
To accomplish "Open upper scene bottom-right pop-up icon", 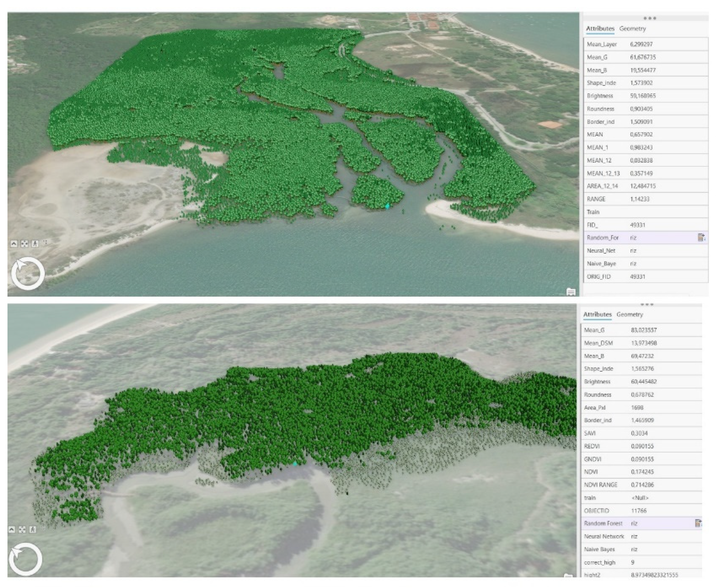I will coord(571,292).
